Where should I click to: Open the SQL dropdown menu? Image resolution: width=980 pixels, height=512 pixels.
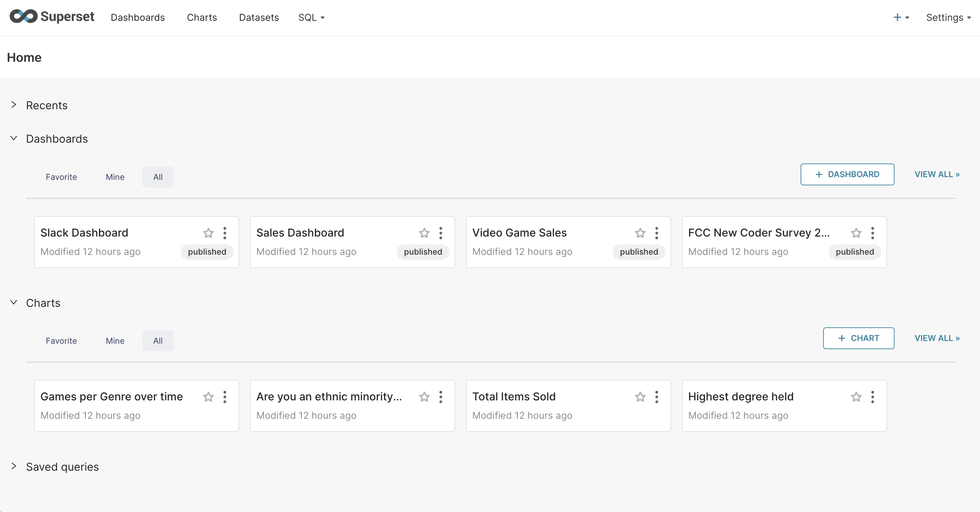pyautogui.click(x=311, y=17)
